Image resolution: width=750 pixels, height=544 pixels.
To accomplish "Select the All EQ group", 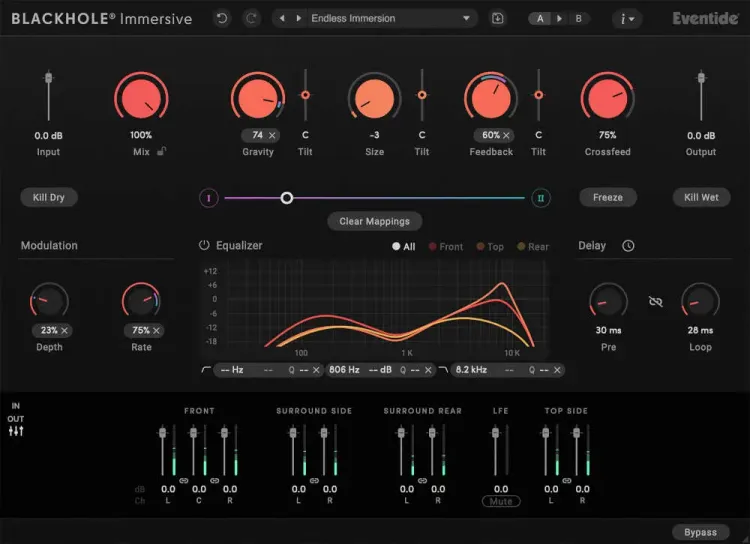I will click(x=403, y=246).
